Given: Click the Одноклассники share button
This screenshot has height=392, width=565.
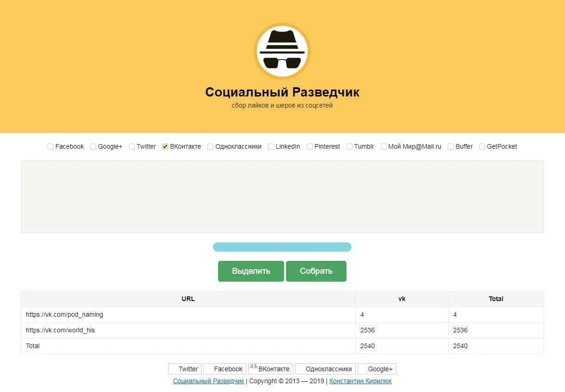Looking at the screenshot, I should click(x=326, y=369).
